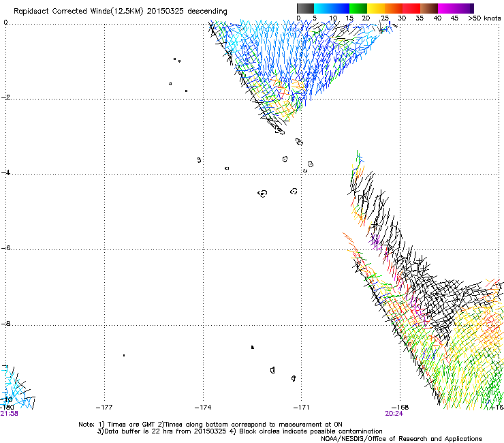Click the dark purple 45-50 knots legend segment
The width and height of the screenshot is (504, 443).
(x=464, y=8)
